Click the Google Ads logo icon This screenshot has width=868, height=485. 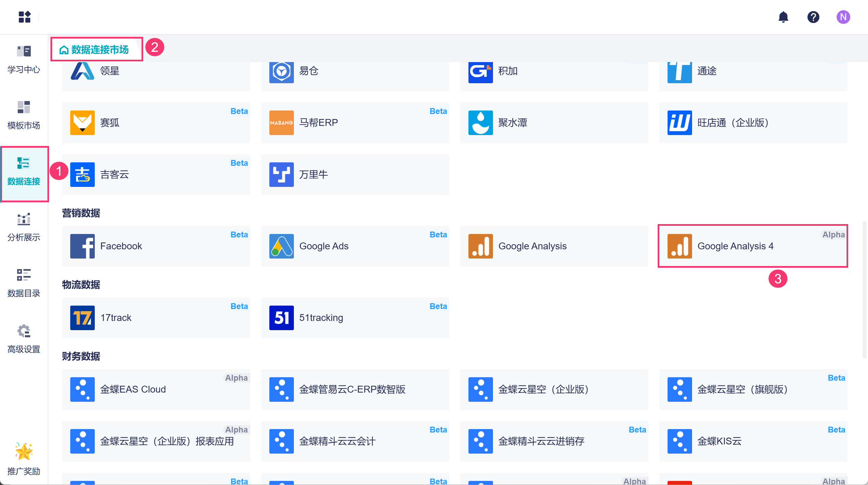tap(282, 246)
